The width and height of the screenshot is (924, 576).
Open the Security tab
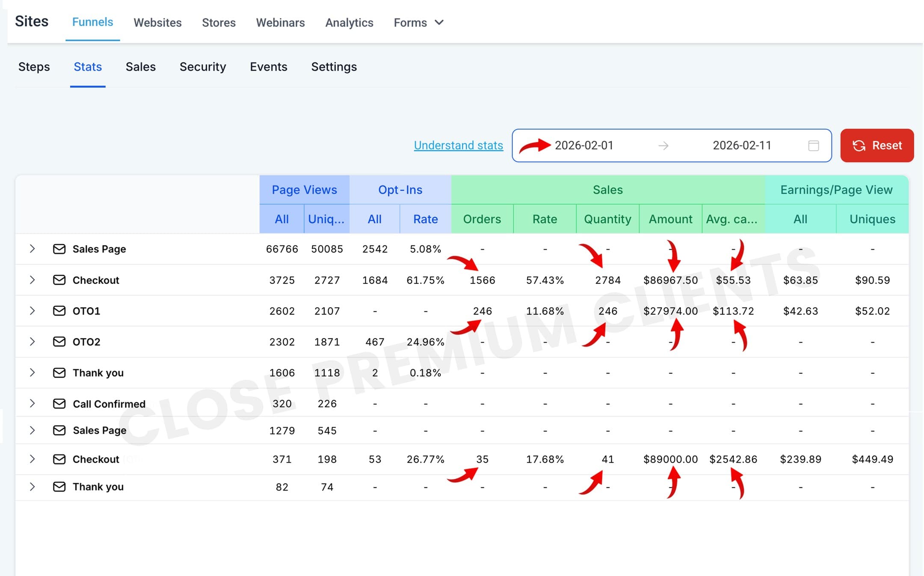tap(203, 67)
